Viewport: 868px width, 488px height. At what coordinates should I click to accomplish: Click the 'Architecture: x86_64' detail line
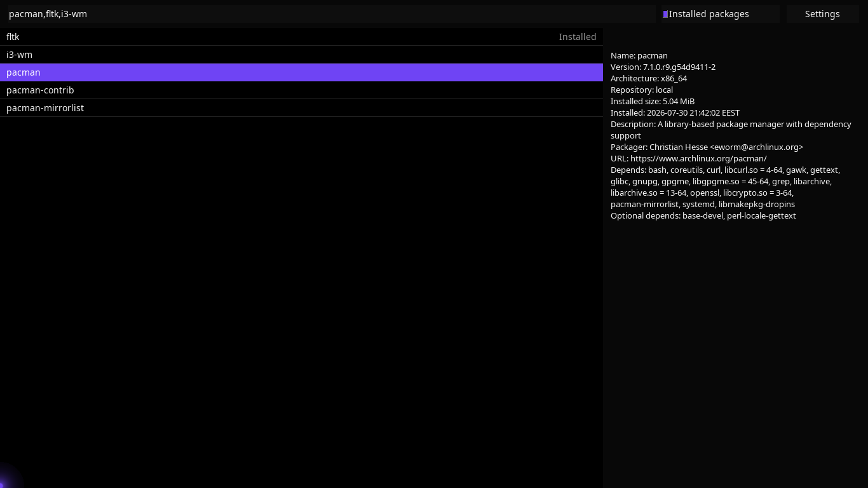(x=649, y=78)
